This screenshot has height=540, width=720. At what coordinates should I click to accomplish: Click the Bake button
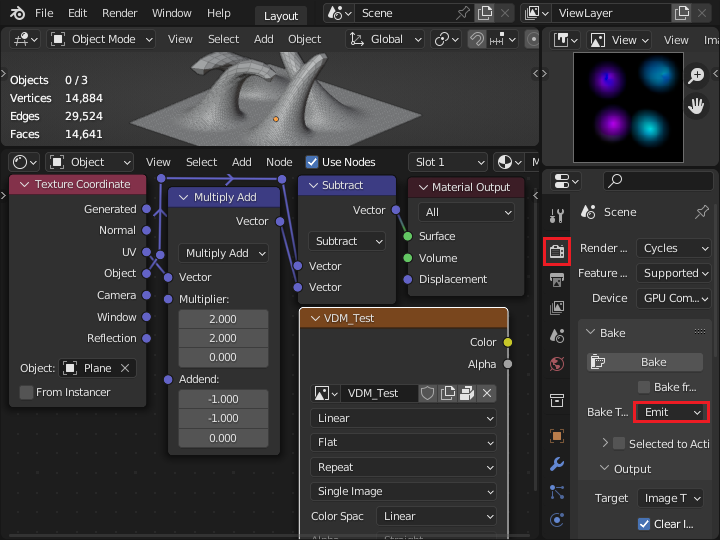(x=645, y=362)
